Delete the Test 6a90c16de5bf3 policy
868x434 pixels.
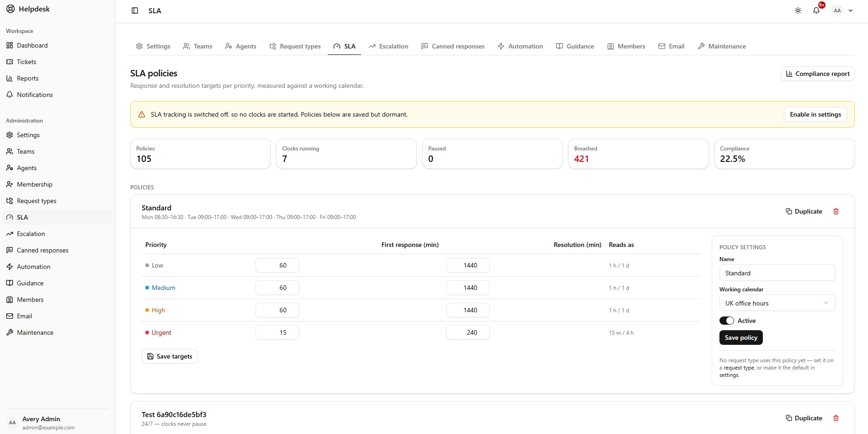point(836,418)
